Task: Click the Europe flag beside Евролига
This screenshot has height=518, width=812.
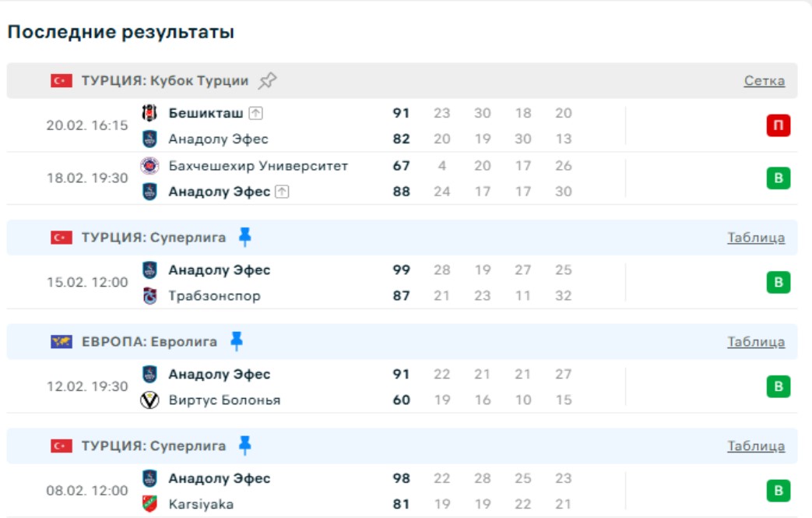Action: click(62, 342)
